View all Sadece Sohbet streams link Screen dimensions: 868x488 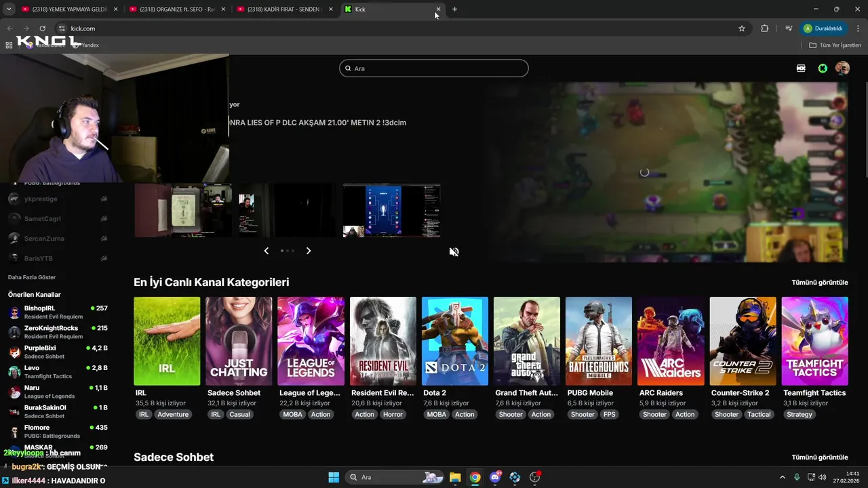[820, 457]
